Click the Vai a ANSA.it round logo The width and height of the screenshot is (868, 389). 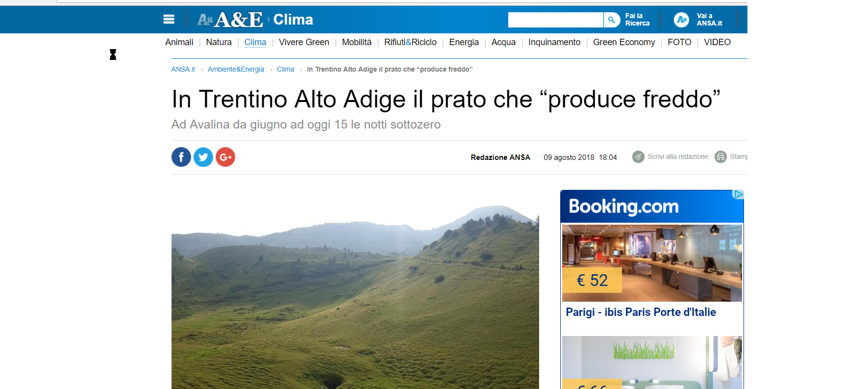681,20
